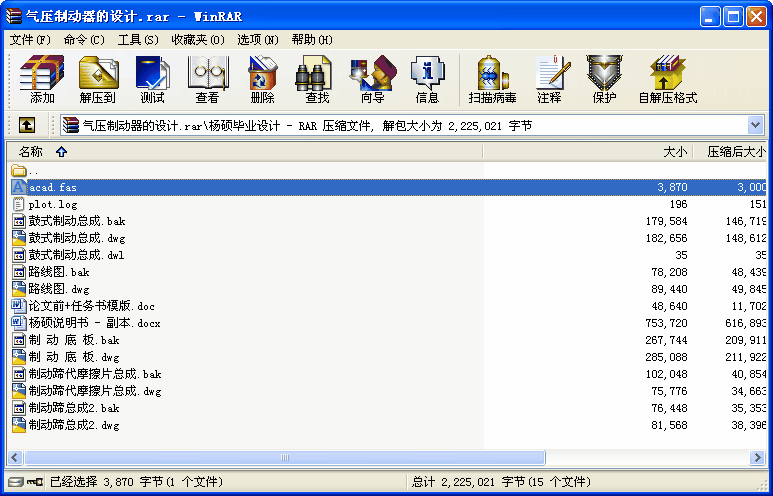The height and width of the screenshot is (496, 773).
Task: Show archive 信息 (Info) icon
Action: coord(427,80)
